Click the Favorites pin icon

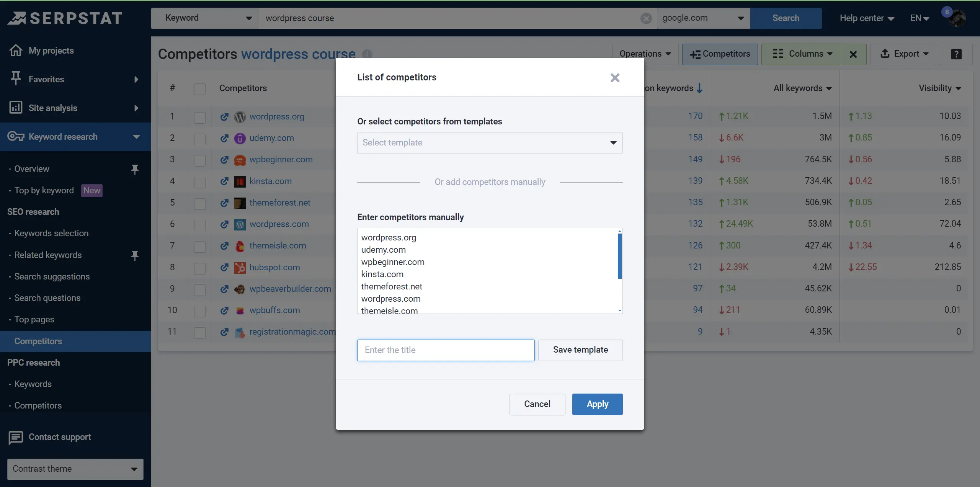click(16, 78)
